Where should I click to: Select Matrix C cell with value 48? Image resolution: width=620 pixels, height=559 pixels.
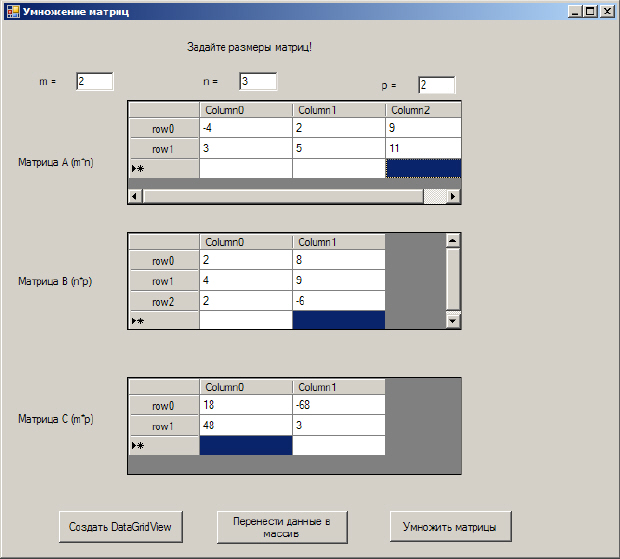coord(246,425)
